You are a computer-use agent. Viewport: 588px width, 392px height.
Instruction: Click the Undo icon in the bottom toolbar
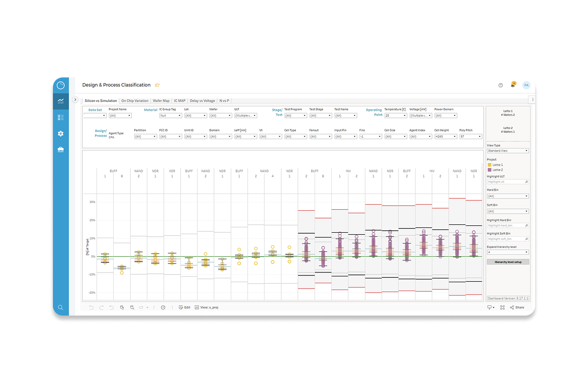pyautogui.click(x=92, y=307)
